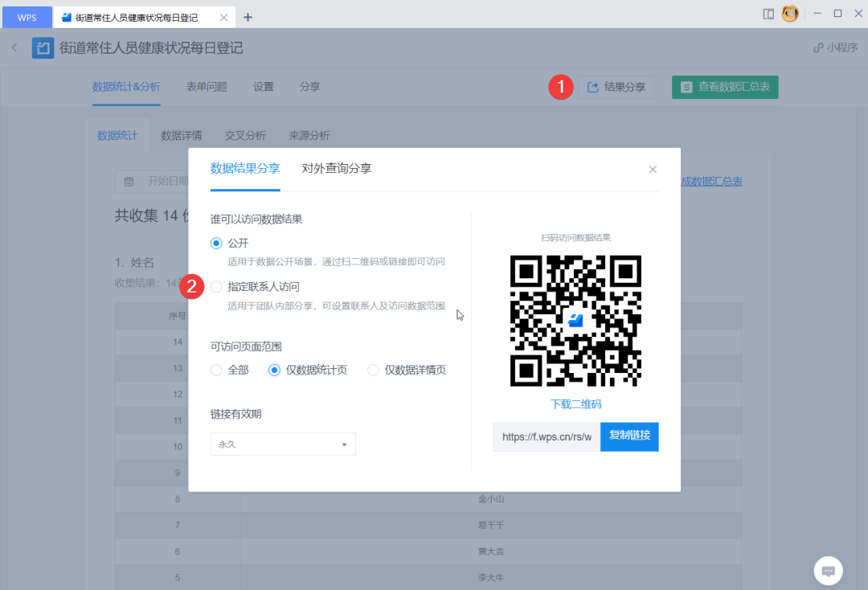Click the form title 街道常住人员健康状况每日登记
Viewport: 868px width, 590px height.
pyautogui.click(x=151, y=48)
